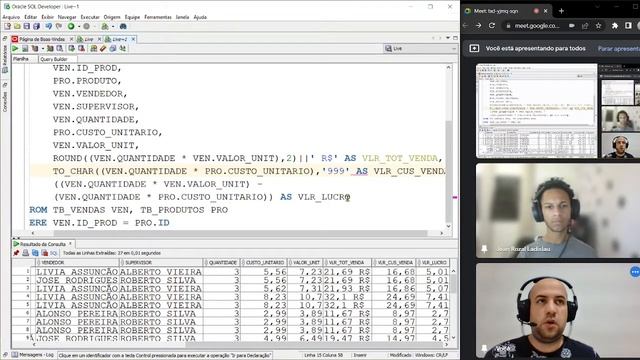
Task: Open the Ajuda menu
Action: [x=200, y=17]
